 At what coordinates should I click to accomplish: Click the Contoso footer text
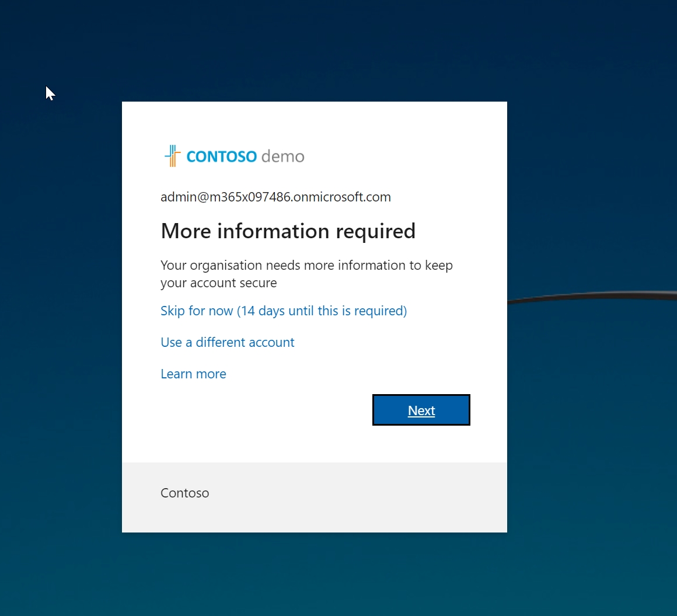185,493
